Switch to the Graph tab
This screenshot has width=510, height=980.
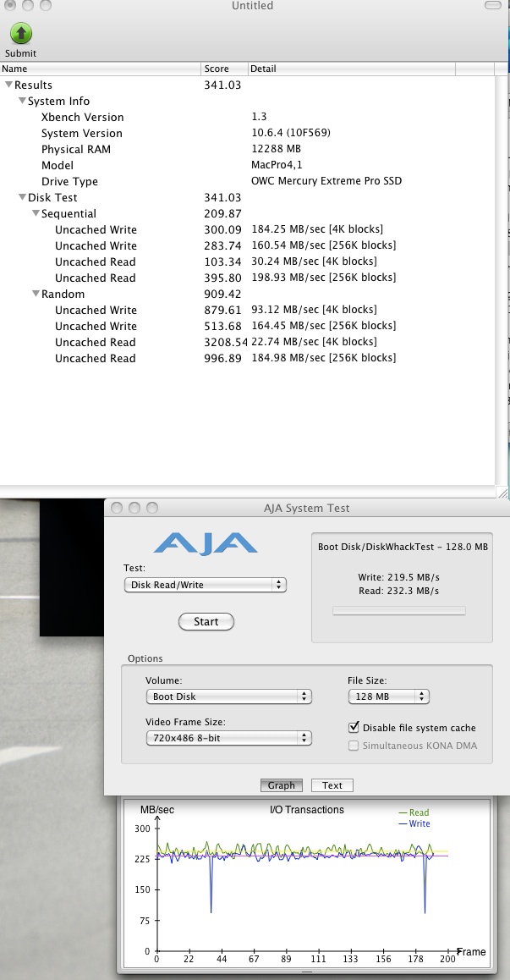282,785
